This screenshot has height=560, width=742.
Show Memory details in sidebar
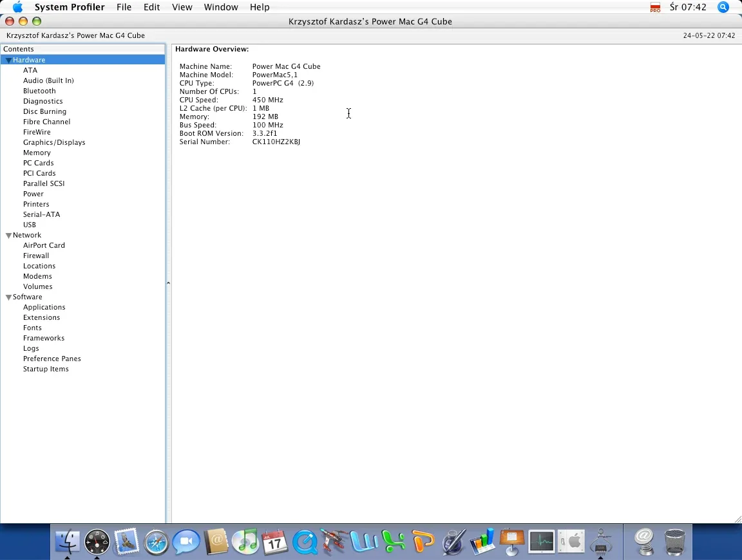(37, 153)
